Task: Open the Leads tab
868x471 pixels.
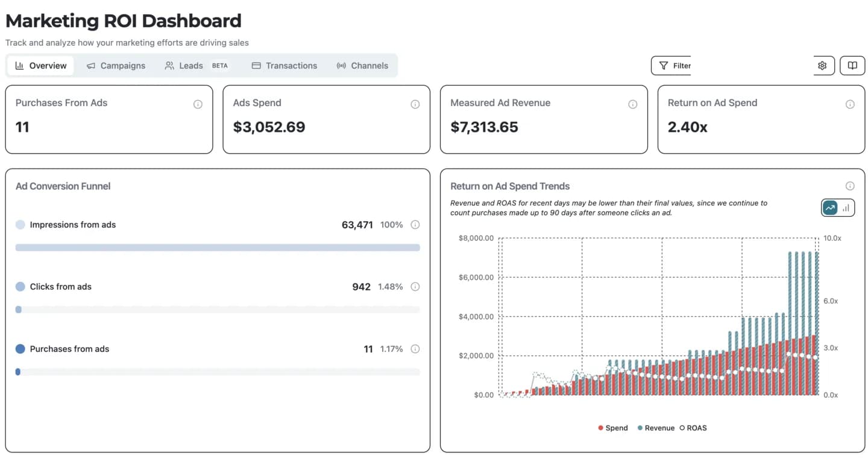Action: [197, 66]
